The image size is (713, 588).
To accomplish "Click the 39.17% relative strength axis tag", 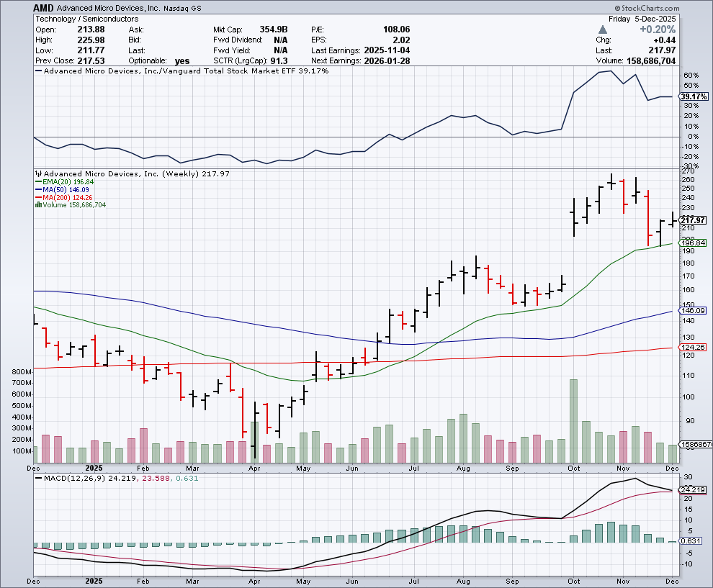I will click(x=692, y=96).
